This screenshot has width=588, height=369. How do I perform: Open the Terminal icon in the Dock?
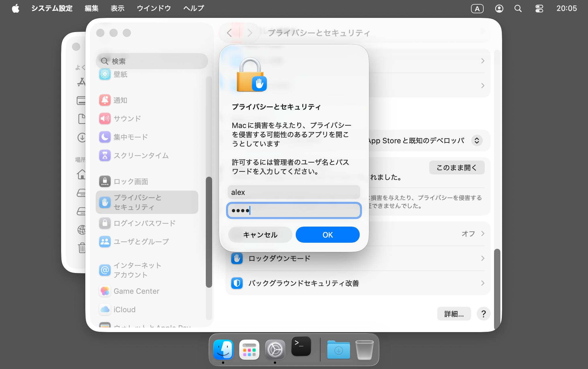point(301,347)
